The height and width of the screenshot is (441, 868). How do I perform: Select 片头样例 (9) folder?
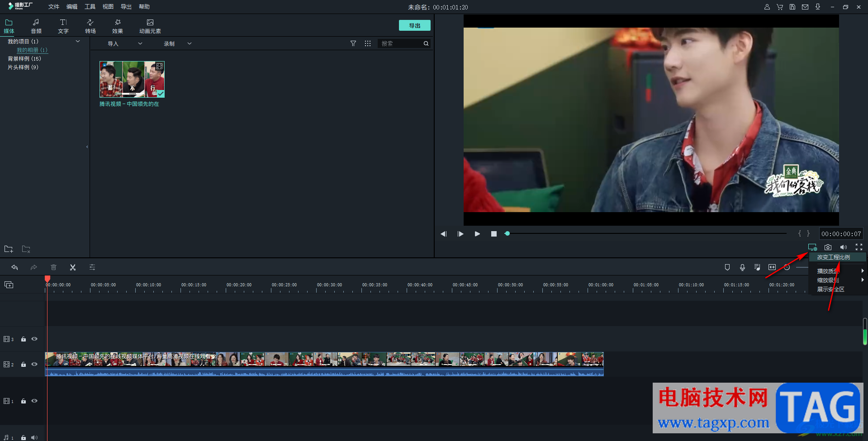pyautogui.click(x=23, y=67)
